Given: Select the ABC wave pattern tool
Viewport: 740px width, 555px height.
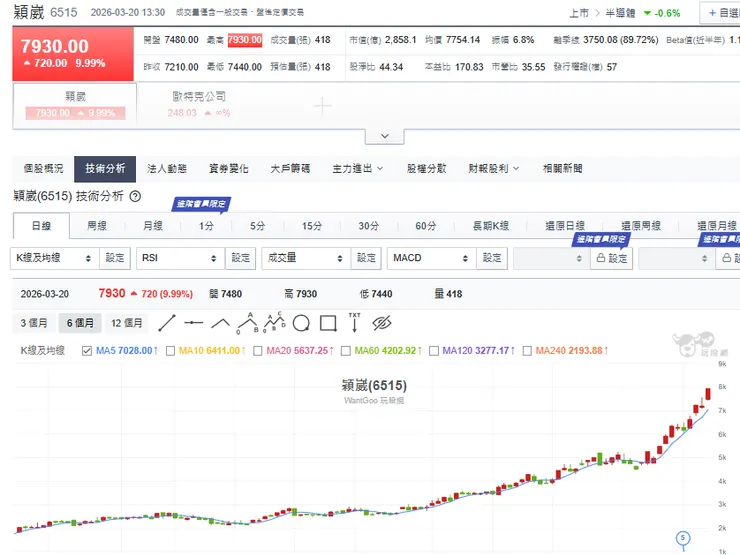Looking at the screenshot, I should tap(247, 323).
